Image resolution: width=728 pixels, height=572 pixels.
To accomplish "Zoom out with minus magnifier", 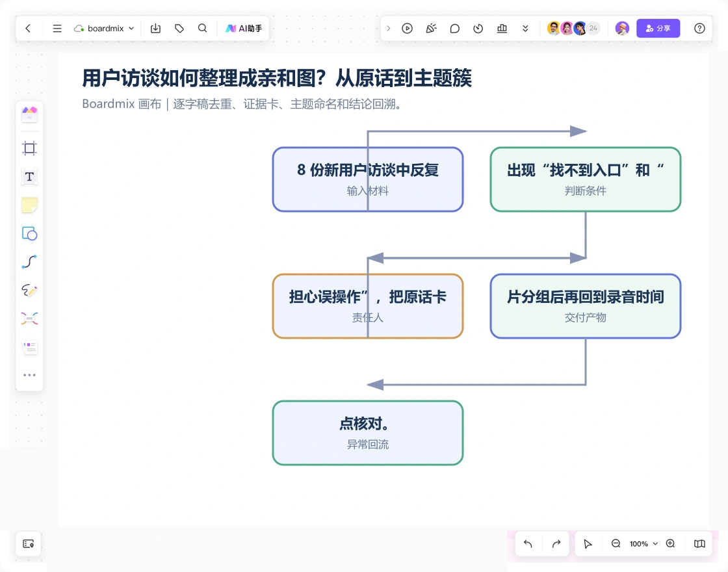I will pos(616,543).
